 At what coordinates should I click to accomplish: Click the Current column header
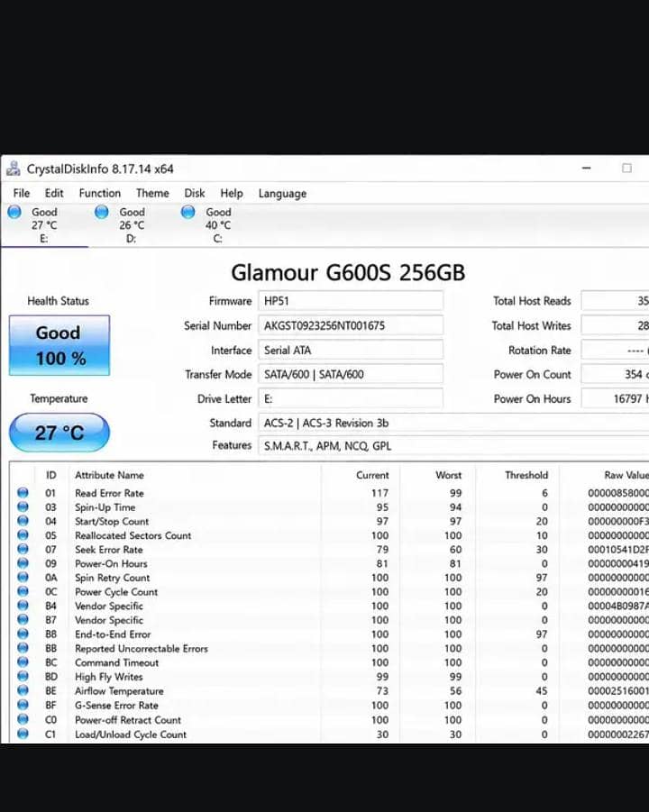click(x=372, y=475)
